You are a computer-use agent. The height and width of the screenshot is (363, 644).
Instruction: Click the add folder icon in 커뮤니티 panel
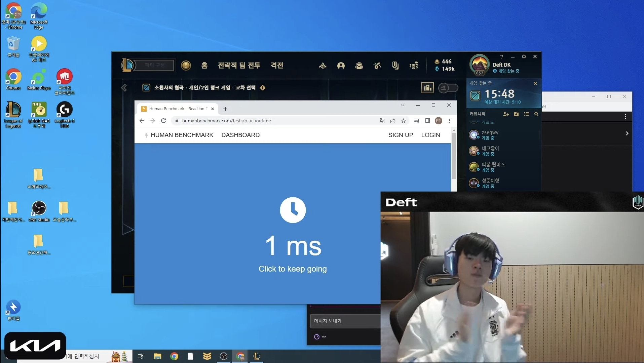click(x=516, y=114)
